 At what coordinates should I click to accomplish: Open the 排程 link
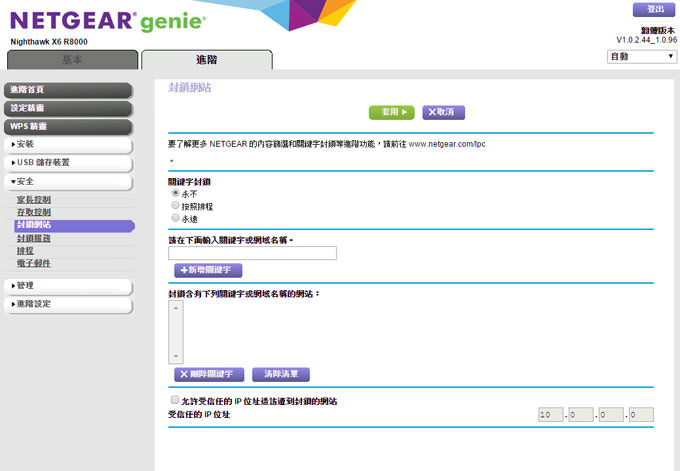25,251
